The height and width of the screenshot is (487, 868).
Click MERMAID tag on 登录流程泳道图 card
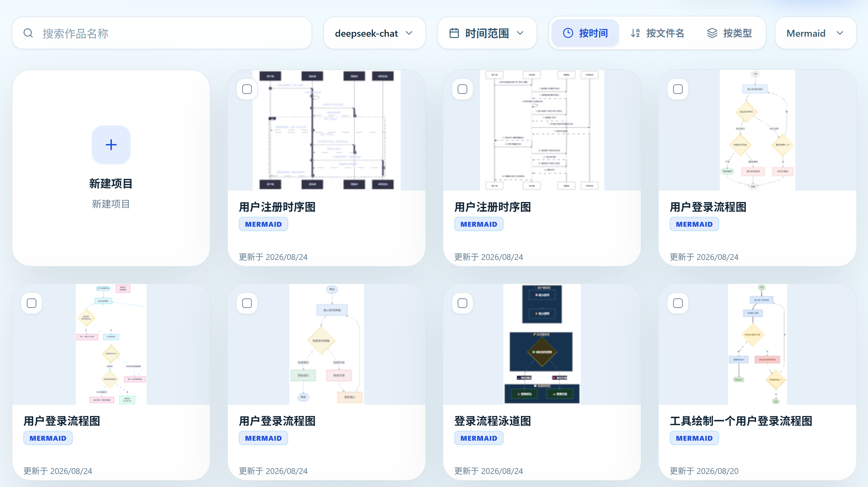[x=479, y=438]
